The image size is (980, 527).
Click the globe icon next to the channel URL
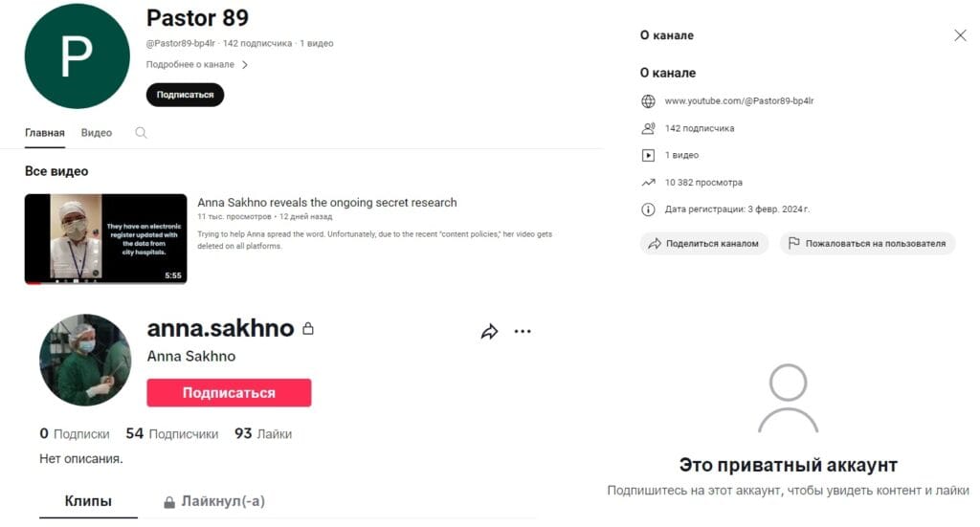[648, 101]
